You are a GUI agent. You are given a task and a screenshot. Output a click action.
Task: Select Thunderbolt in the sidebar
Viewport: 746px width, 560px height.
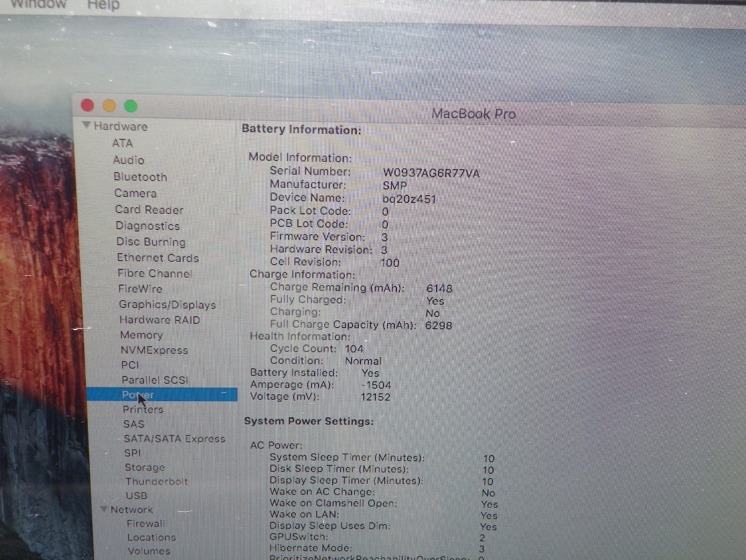pos(157,481)
